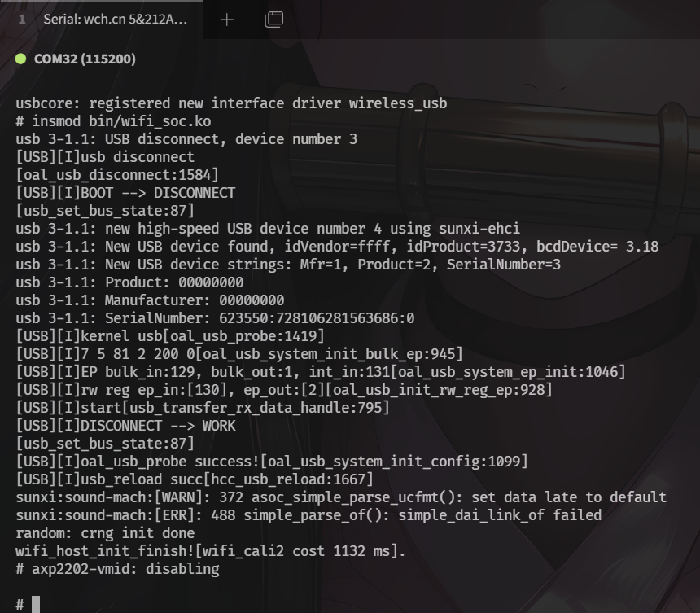This screenshot has width=700, height=613.
Task: Click the 'random: crng init done' line
Action: (x=105, y=533)
